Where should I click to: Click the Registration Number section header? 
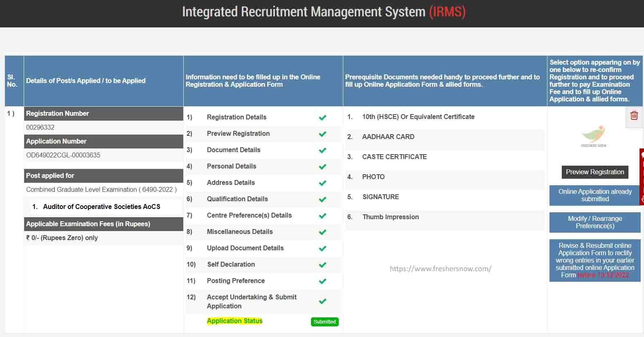coord(104,114)
